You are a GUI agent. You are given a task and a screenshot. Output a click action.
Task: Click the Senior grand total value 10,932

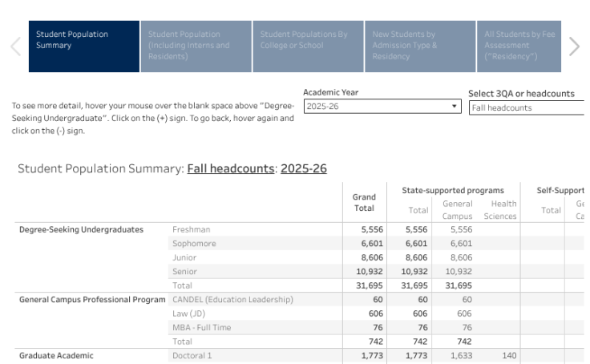click(x=363, y=272)
